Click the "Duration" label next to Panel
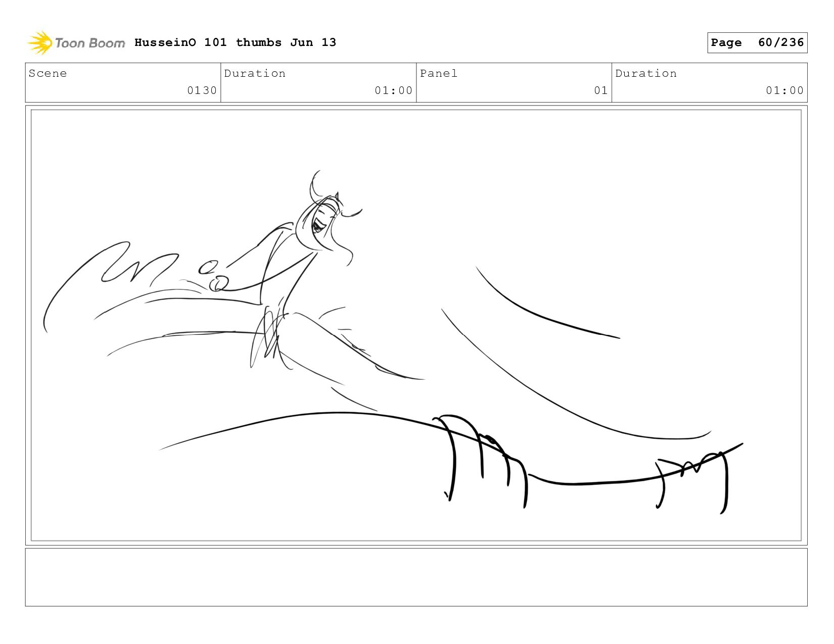 [646, 73]
